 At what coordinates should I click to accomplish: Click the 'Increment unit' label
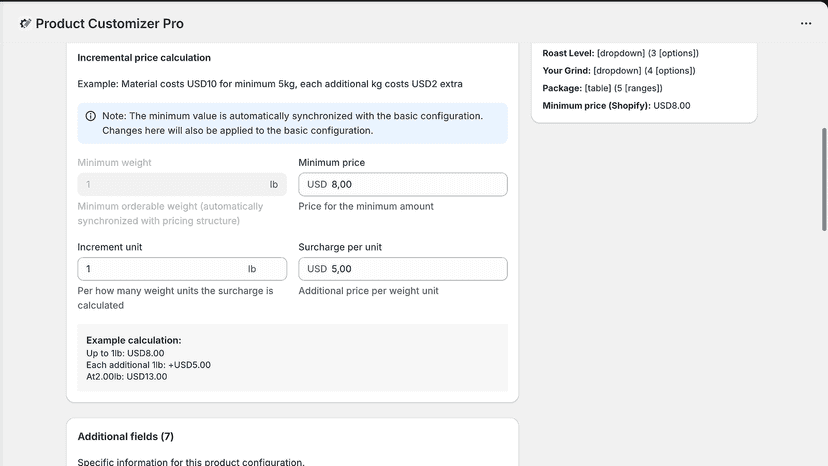pos(110,247)
